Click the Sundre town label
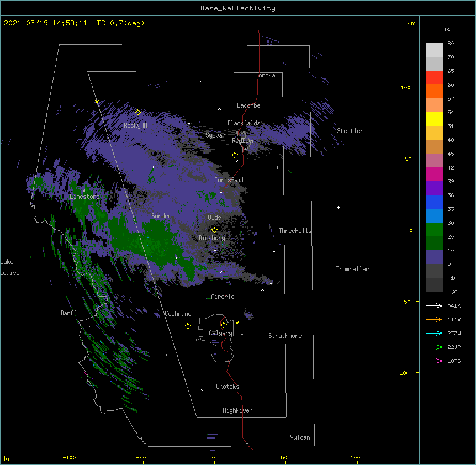Viewport: 476px width, 465px height. [x=161, y=216]
